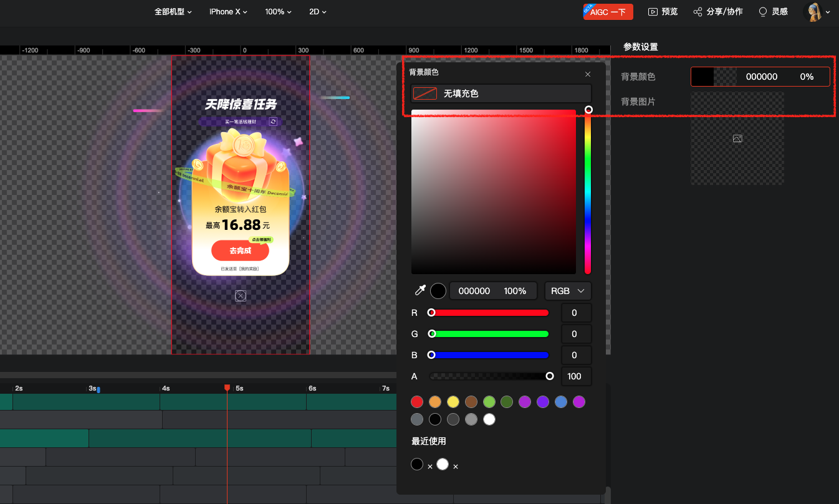This screenshot has width=839, height=504.
Task: Choose the black preset swatch
Action: coord(435,419)
